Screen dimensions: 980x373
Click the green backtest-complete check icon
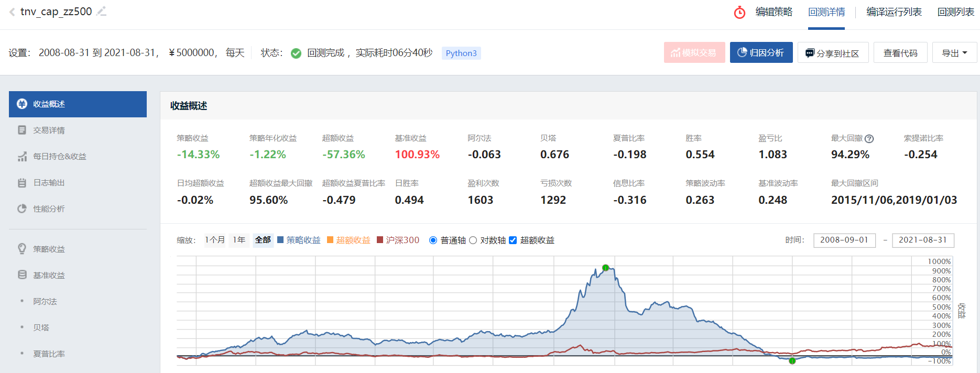click(296, 53)
